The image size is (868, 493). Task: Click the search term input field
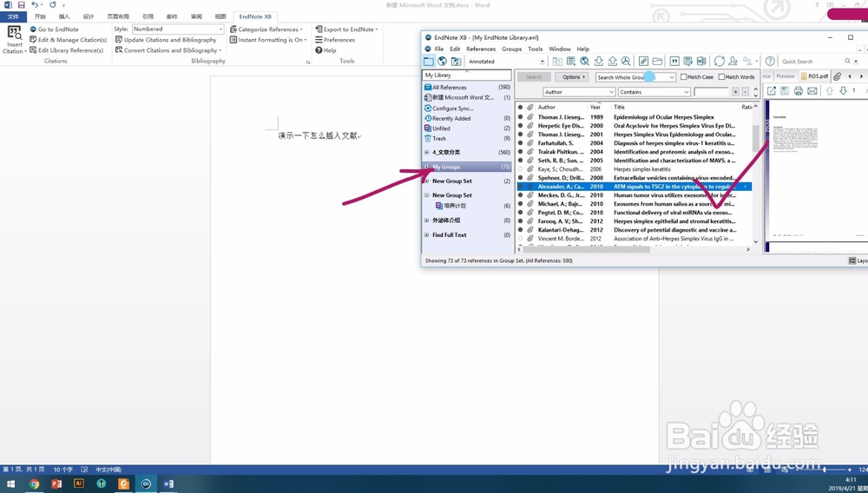coord(712,92)
